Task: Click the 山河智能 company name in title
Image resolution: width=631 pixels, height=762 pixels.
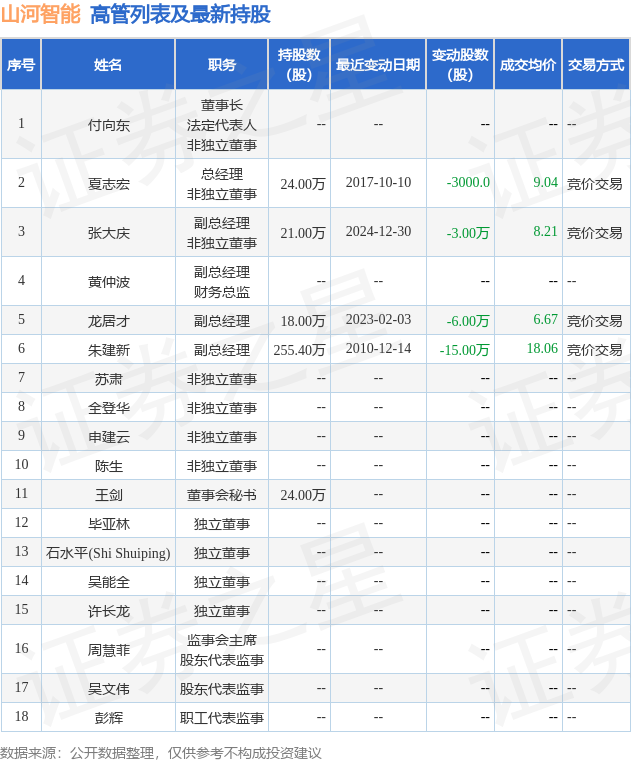Action: [40, 14]
